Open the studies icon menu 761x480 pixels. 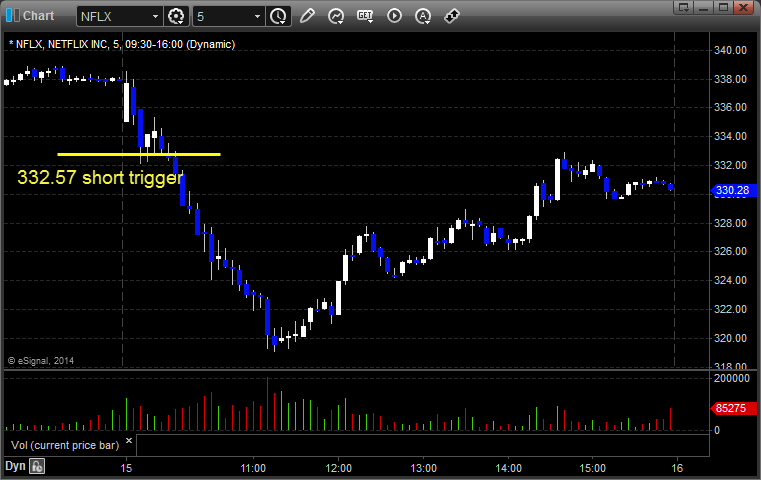(x=335, y=17)
